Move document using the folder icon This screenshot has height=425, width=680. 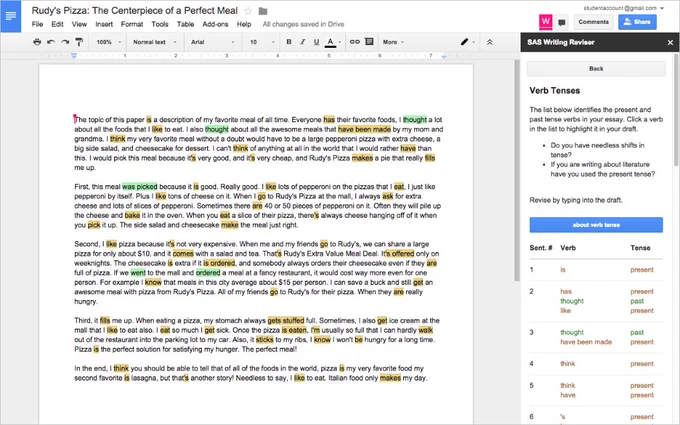[x=263, y=11]
